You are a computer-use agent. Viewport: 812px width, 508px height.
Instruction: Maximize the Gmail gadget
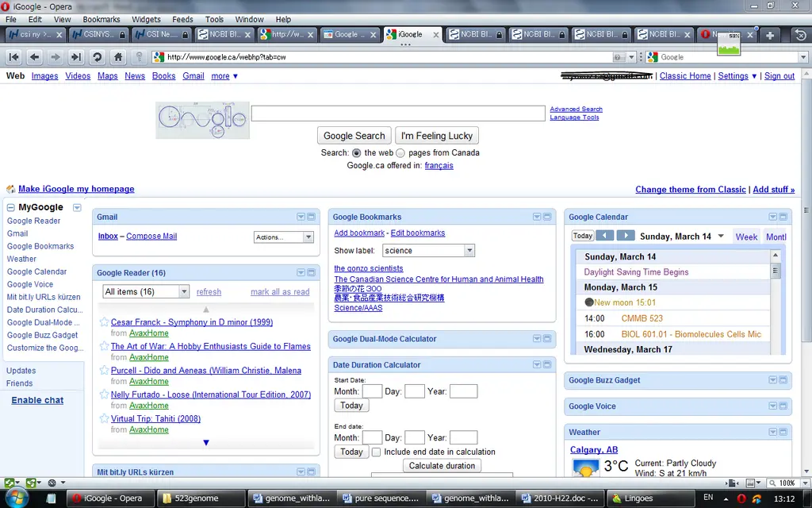[x=311, y=217]
